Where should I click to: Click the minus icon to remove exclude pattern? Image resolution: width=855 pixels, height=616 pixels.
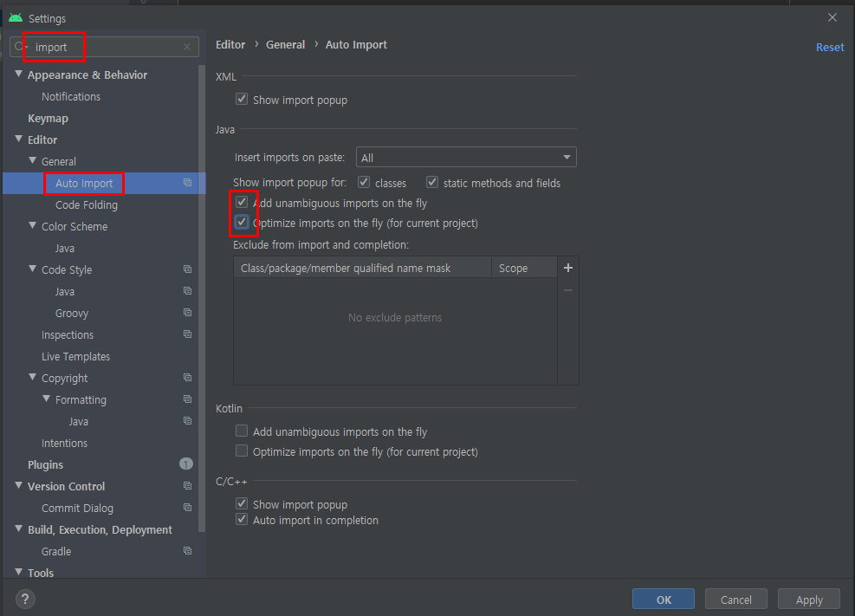568,290
